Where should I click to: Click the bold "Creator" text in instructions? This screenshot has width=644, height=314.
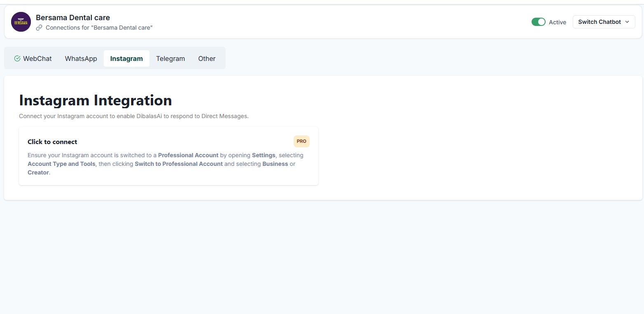click(x=38, y=172)
